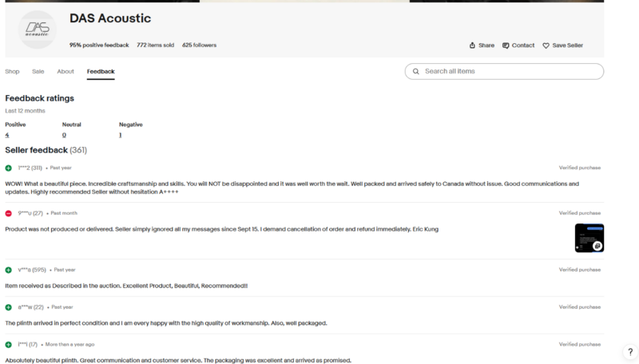Click the magnifier icon in search box

point(415,71)
